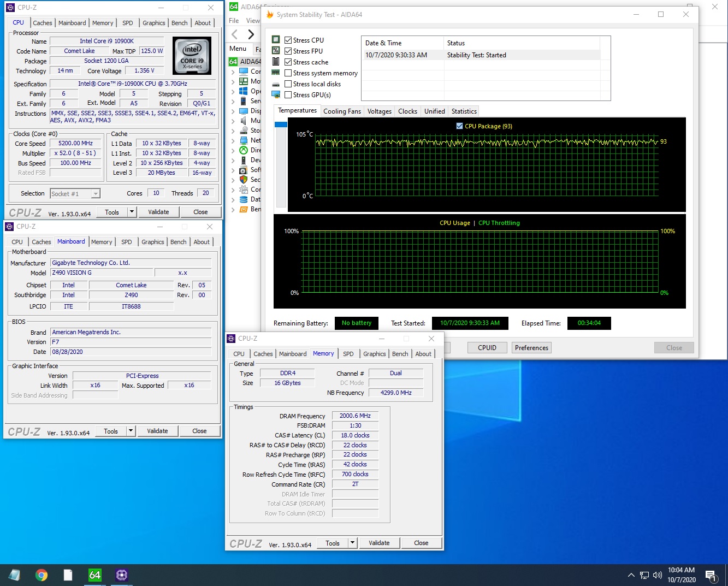Click the Elapsed Time value field
Screen dimensions: 728x586
589,323
